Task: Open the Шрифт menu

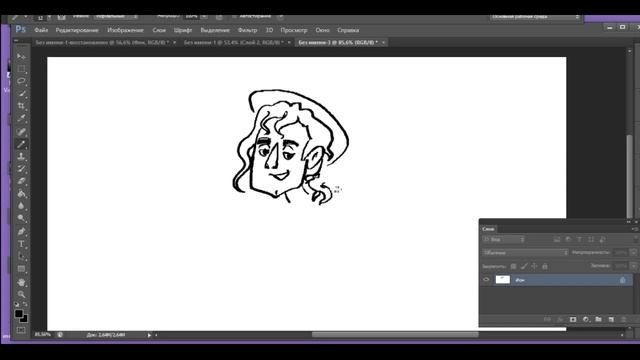Action: 182,30
